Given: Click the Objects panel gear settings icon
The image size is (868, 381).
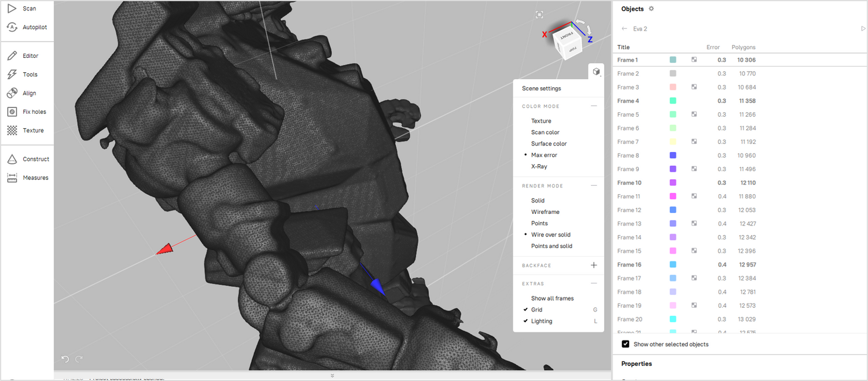Looking at the screenshot, I should 651,9.
